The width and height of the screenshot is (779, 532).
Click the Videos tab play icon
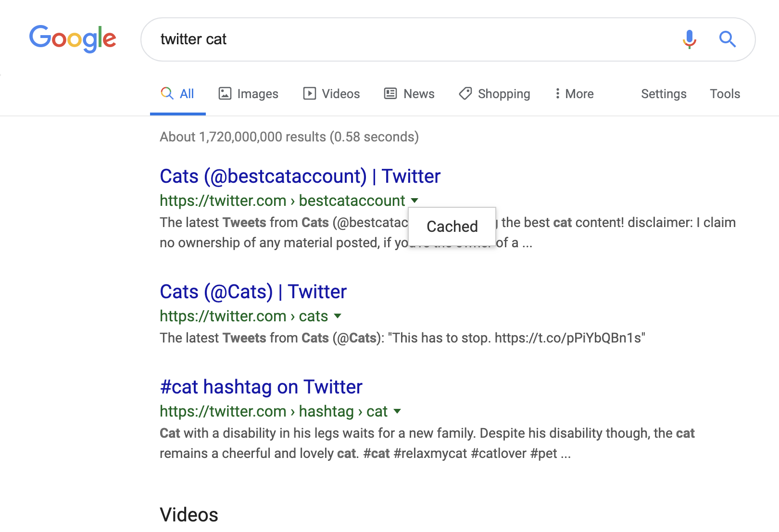(309, 93)
